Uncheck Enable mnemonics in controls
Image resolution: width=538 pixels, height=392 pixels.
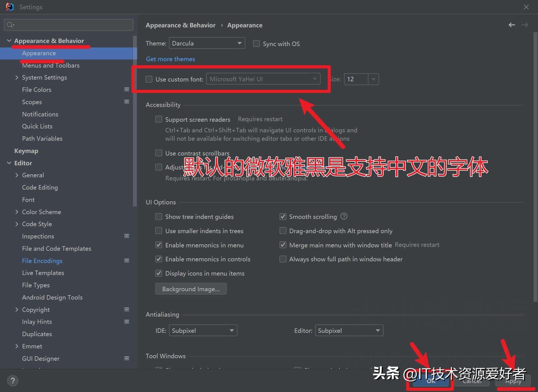(159, 259)
